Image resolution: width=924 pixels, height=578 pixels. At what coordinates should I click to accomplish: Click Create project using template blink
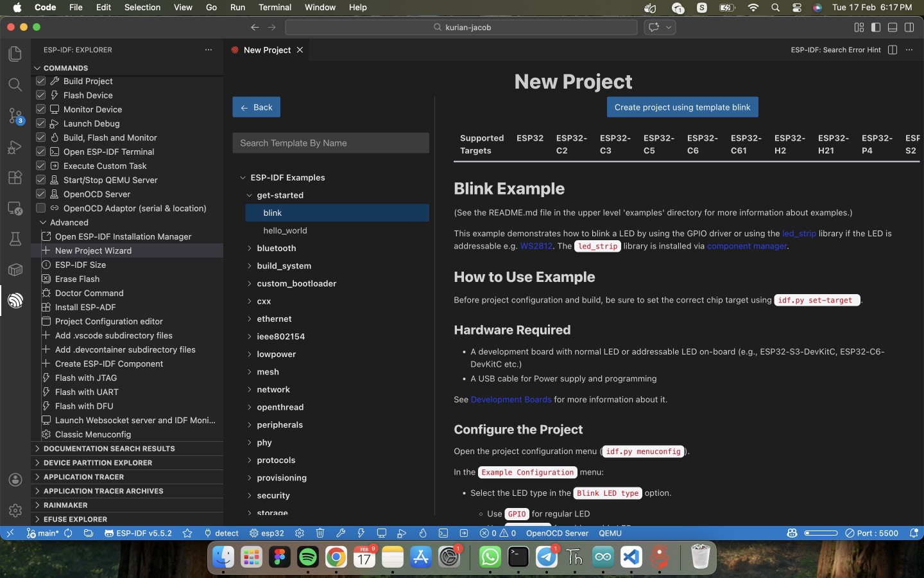tap(682, 107)
